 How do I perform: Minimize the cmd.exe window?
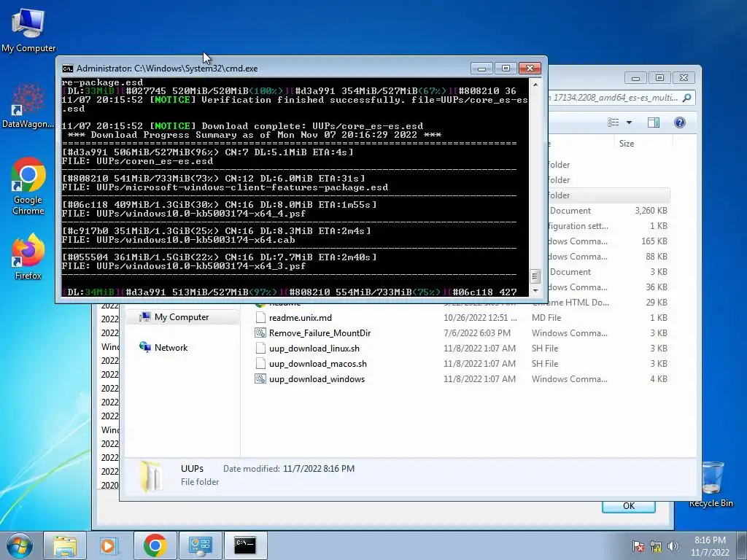481,69
